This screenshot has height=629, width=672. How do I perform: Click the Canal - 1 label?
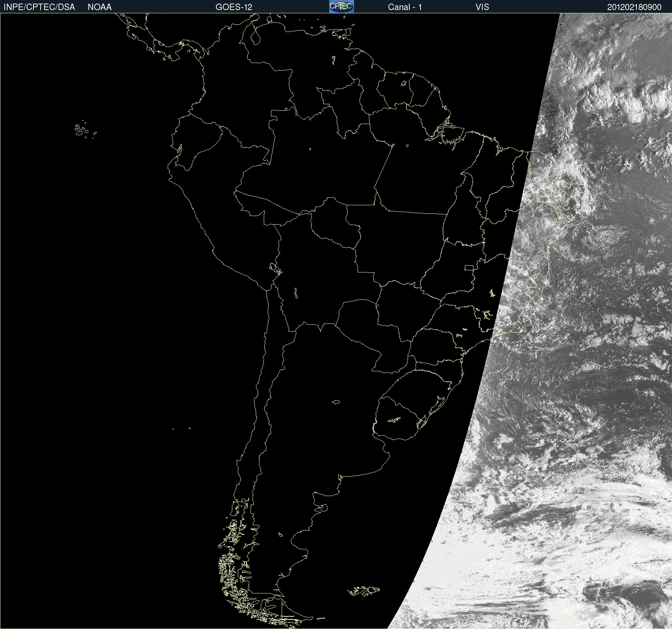point(405,7)
